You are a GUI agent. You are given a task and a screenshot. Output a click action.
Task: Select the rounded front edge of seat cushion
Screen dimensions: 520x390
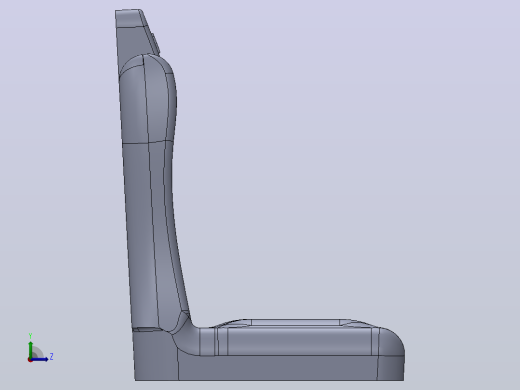coord(392,342)
